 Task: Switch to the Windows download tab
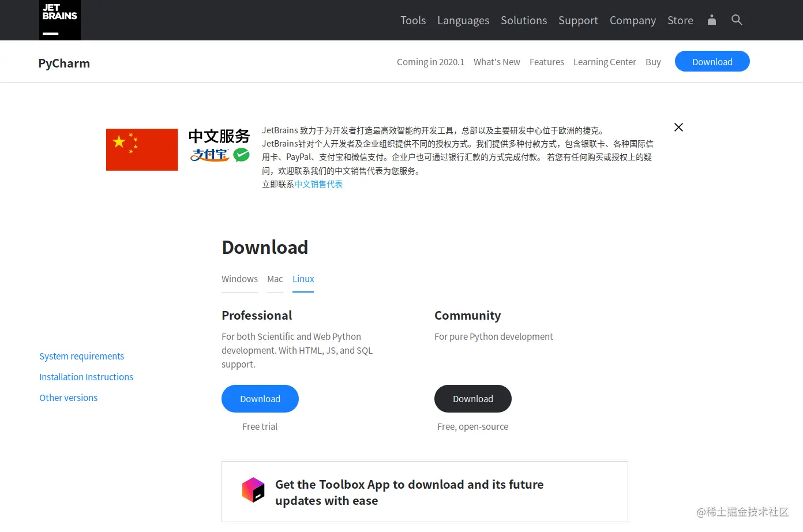pyautogui.click(x=239, y=279)
